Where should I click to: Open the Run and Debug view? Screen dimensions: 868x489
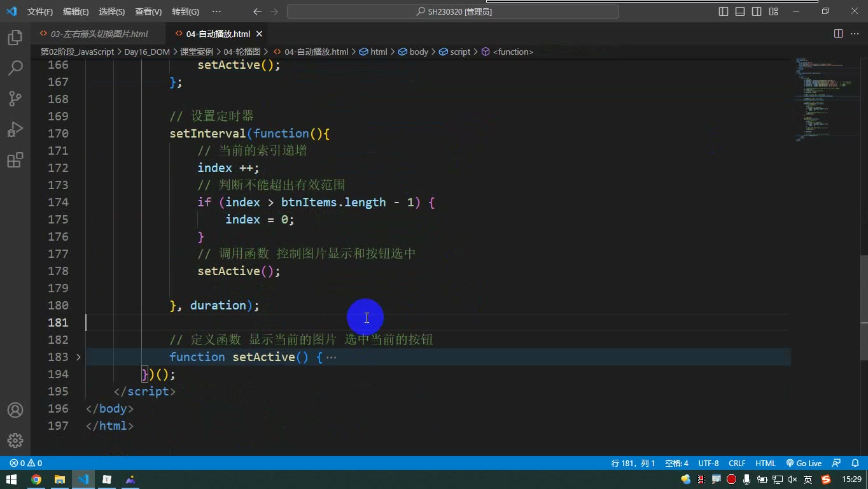15,129
